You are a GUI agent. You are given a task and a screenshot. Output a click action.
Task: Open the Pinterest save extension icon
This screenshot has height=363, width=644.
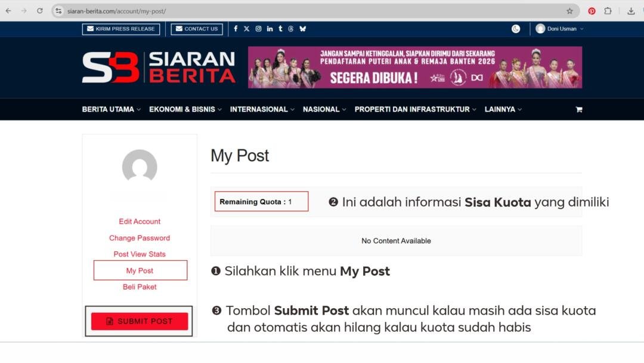click(591, 10)
